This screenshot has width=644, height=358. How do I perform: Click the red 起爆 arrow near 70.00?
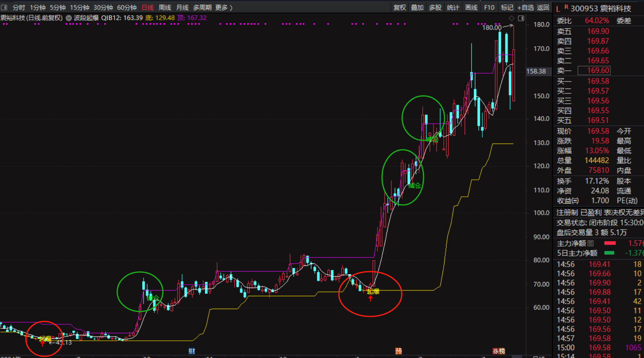371,298
